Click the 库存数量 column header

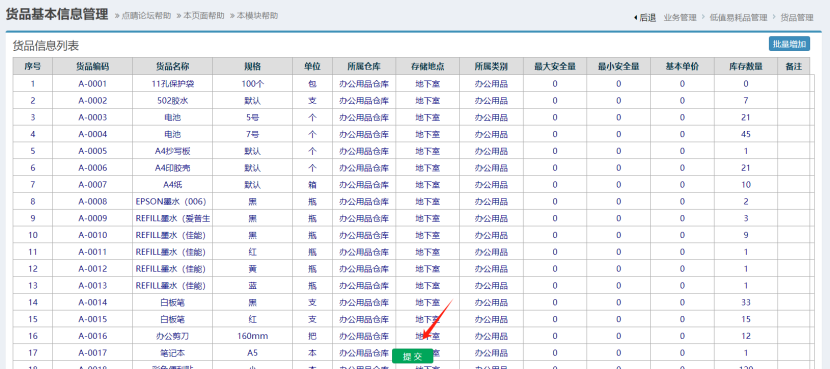[x=746, y=67]
